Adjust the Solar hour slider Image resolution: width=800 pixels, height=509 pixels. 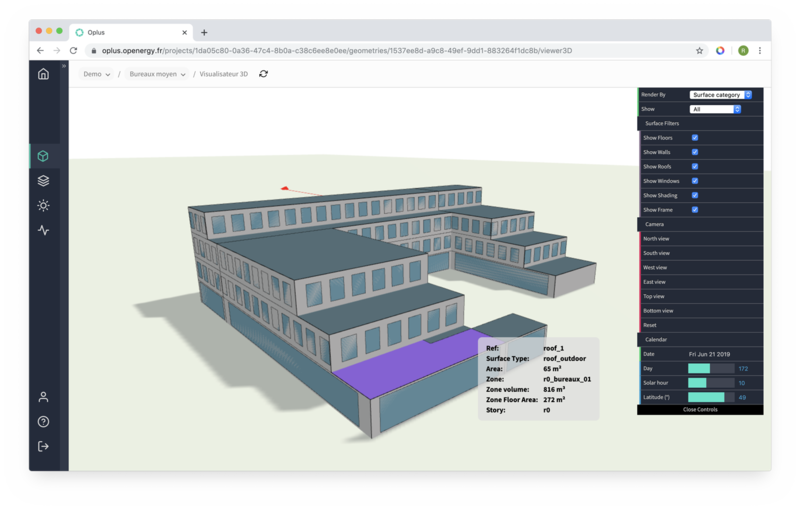(x=711, y=383)
